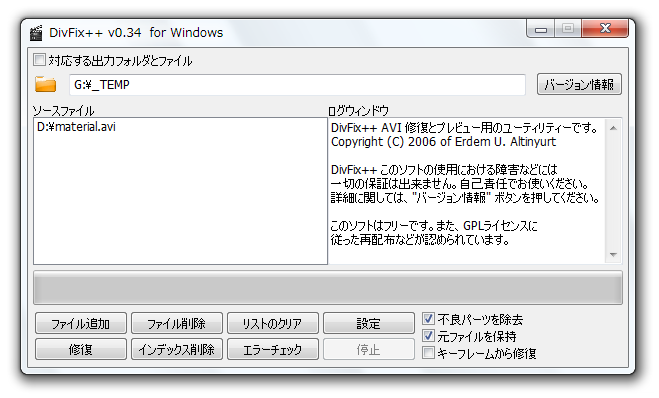The width and height of the screenshot is (659, 398).
Task: Click インデックス削除 button
Action: (177, 349)
